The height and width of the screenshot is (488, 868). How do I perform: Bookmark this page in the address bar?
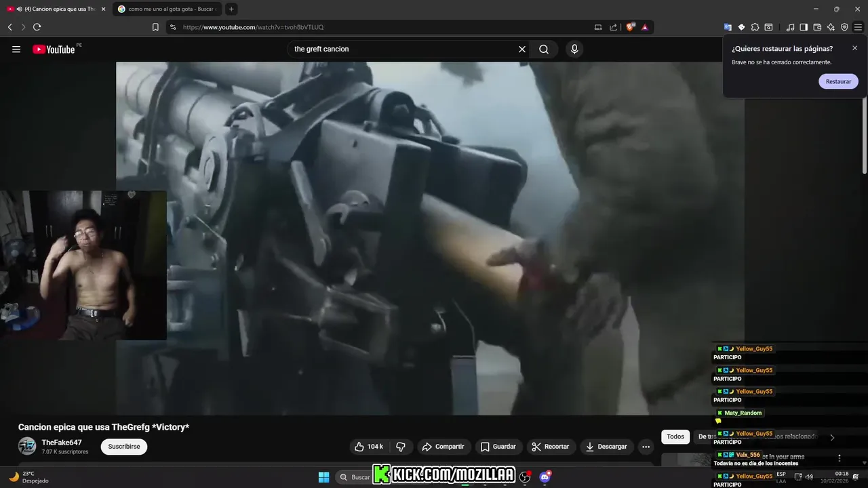pos(155,27)
